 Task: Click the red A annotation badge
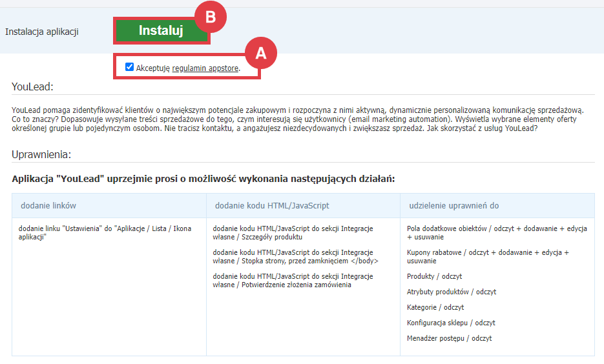[260, 54]
